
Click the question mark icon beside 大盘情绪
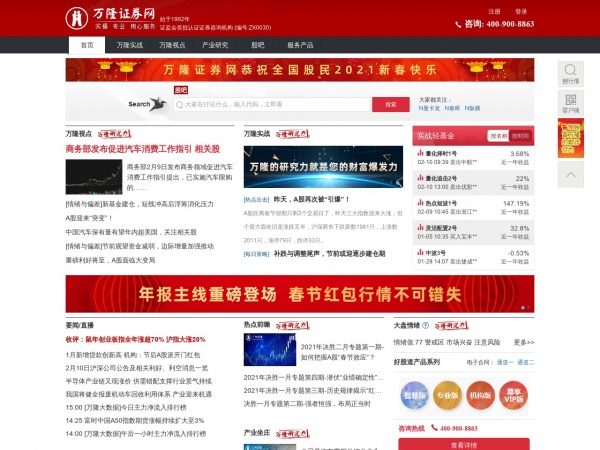pos(426,326)
